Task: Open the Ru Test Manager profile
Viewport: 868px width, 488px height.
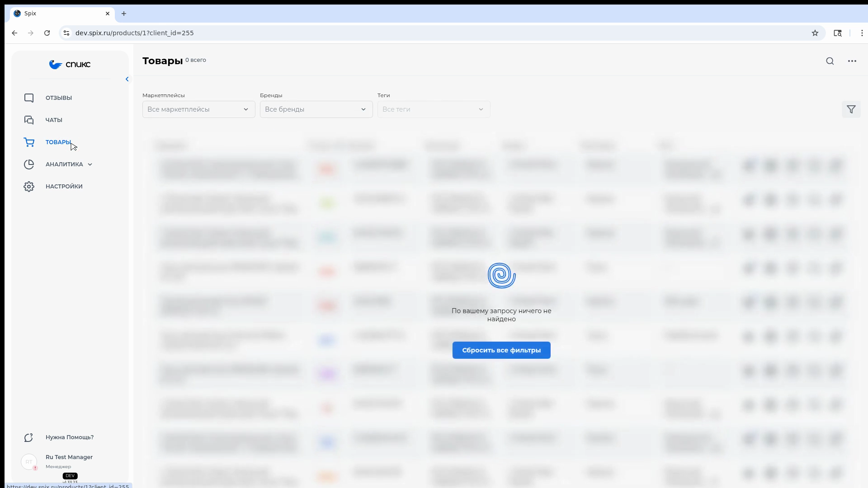Action: coord(69,457)
